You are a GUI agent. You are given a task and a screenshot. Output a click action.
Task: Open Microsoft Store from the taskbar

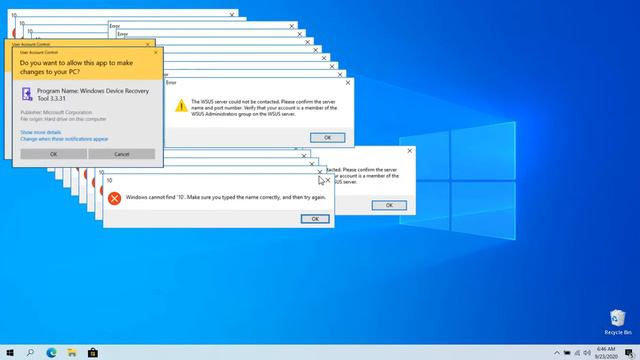(93, 353)
